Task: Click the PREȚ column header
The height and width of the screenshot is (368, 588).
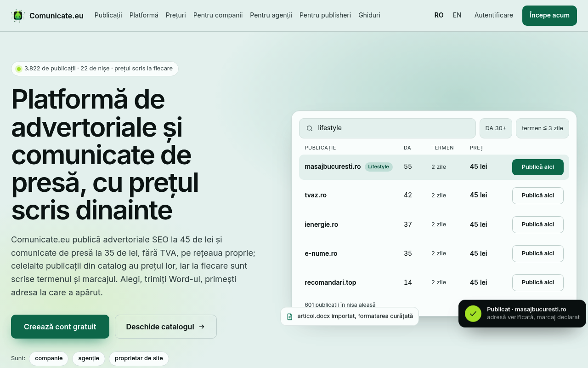Action: [477, 148]
